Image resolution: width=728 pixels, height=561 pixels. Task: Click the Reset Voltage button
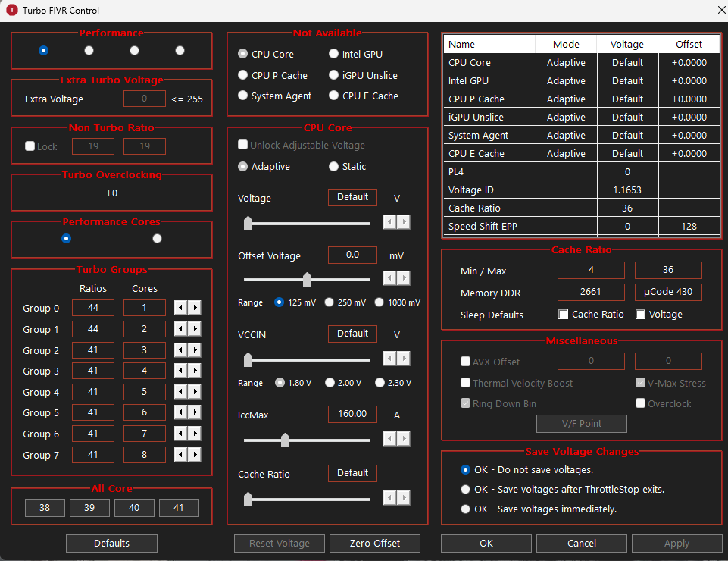(x=280, y=544)
